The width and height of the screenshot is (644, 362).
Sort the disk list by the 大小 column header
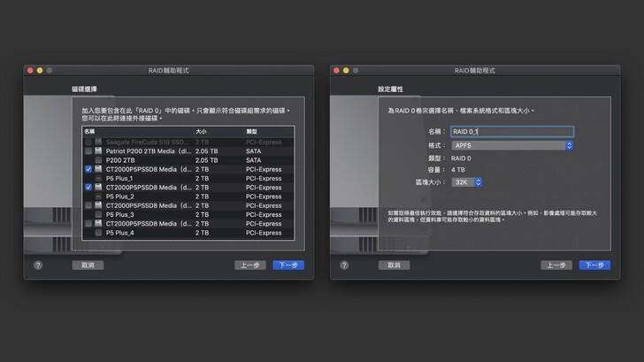201,131
